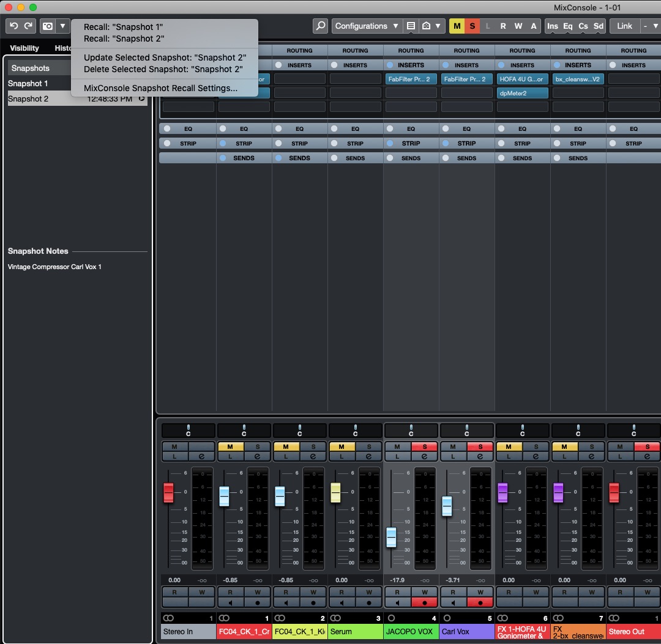Open snapshot menu arrow beside camera
Viewport: 661px width, 644px height.
pyautogui.click(x=62, y=26)
